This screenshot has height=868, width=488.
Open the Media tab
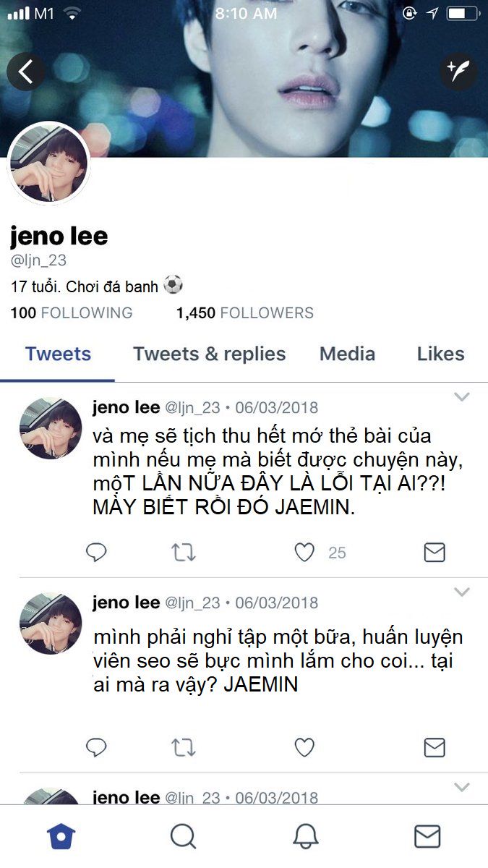[x=347, y=354]
